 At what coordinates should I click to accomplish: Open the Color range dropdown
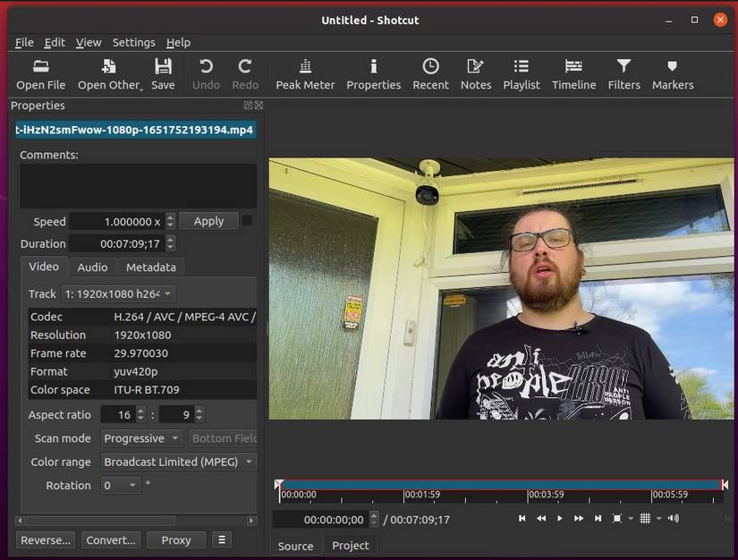(179, 462)
